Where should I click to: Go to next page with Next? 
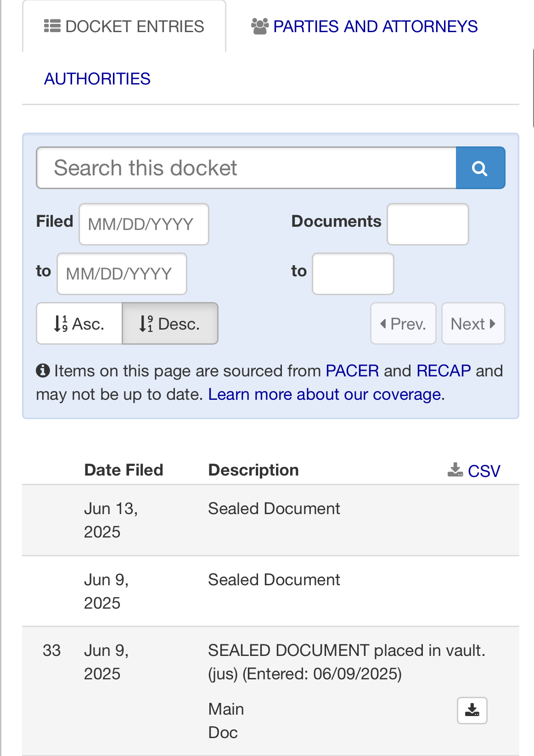pyautogui.click(x=473, y=324)
